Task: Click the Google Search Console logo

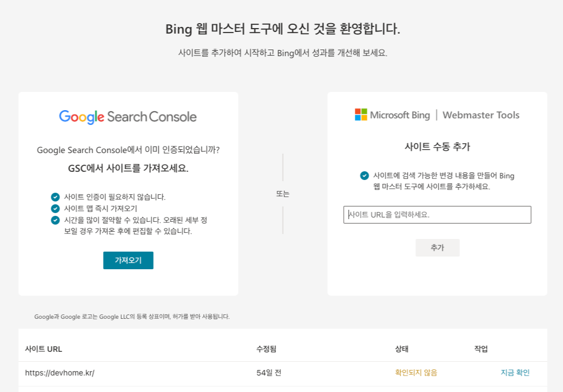Action: coord(128,116)
